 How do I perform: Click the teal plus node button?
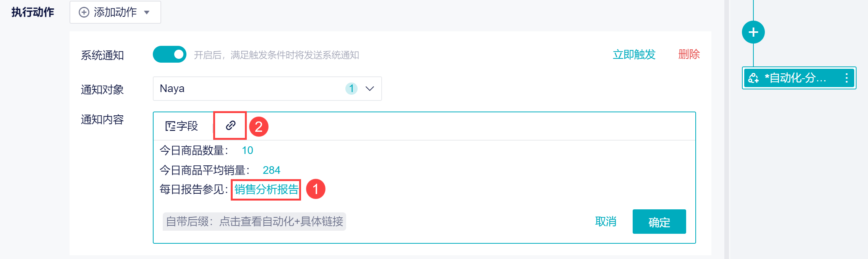[x=753, y=32]
